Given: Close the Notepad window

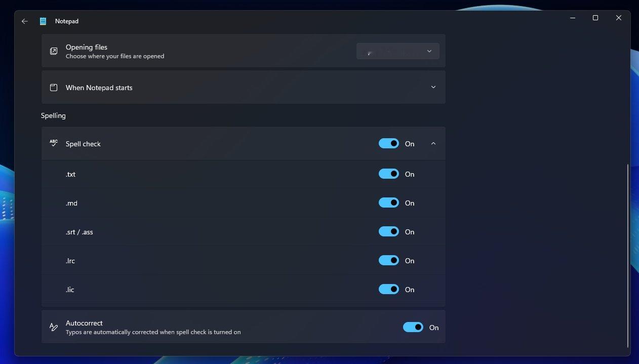Looking at the screenshot, I should [619, 18].
